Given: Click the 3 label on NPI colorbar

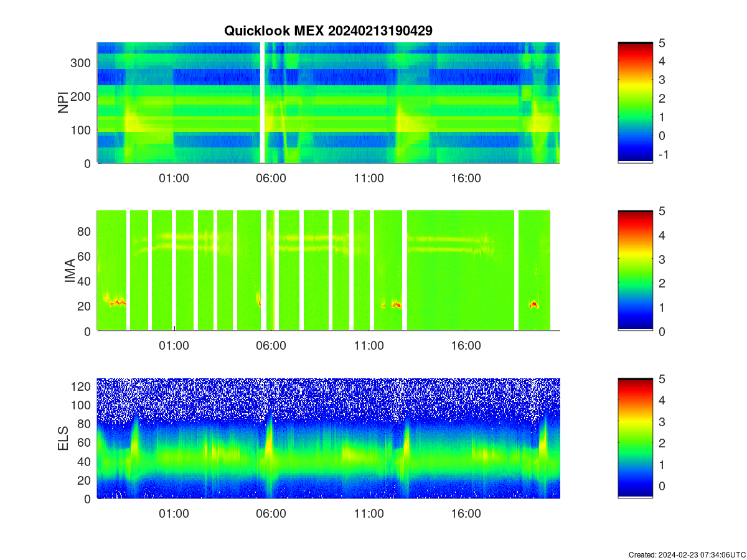Looking at the screenshot, I should [x=661, y=80].
